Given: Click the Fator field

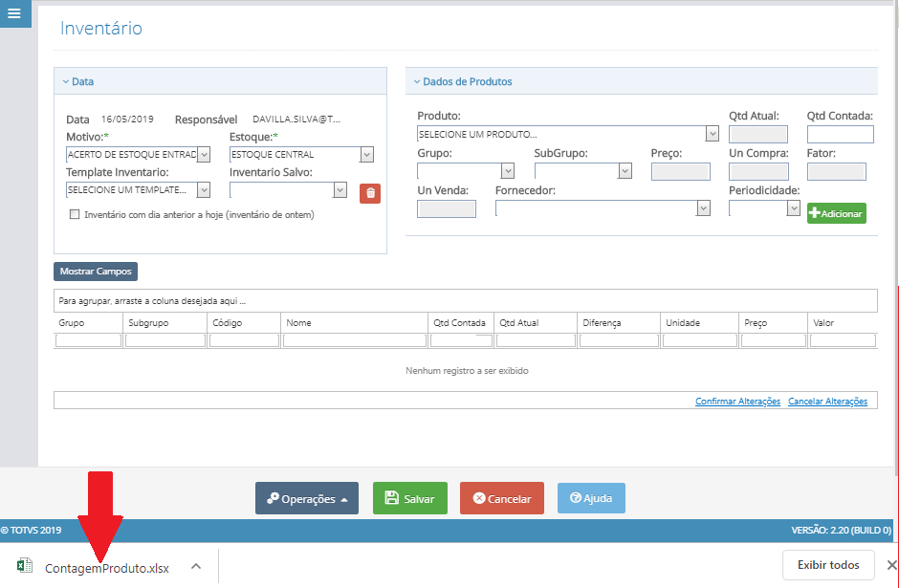Looking at the screenshot, I should (837, 171).
